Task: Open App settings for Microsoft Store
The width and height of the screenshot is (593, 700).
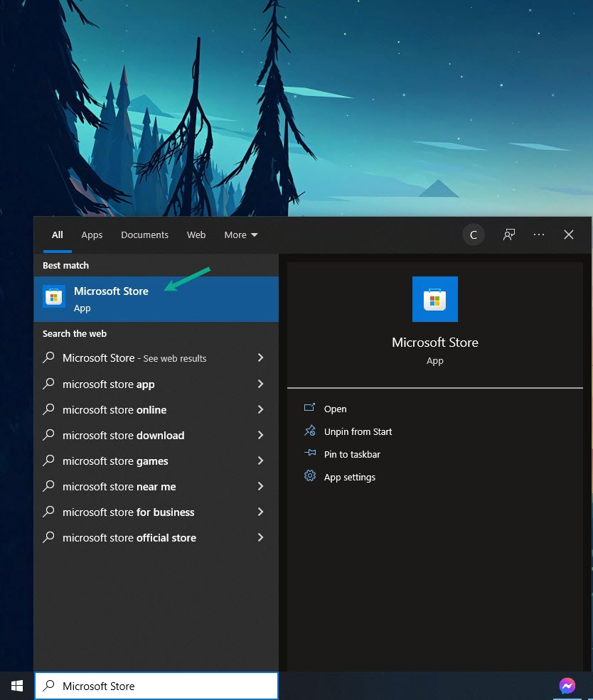Action: click(x=350, y=478)
